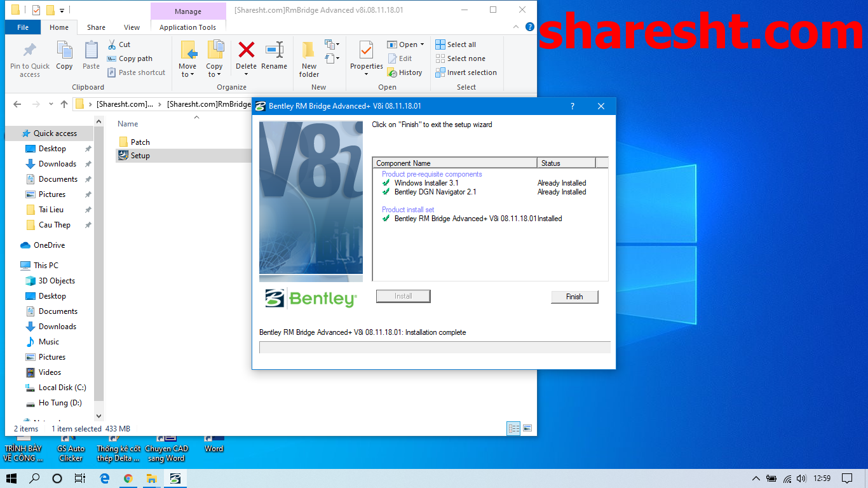The height and width of the screenshot is (488, 868).
Task: Open Downloads under Quick access
Action: coord(57,164)
